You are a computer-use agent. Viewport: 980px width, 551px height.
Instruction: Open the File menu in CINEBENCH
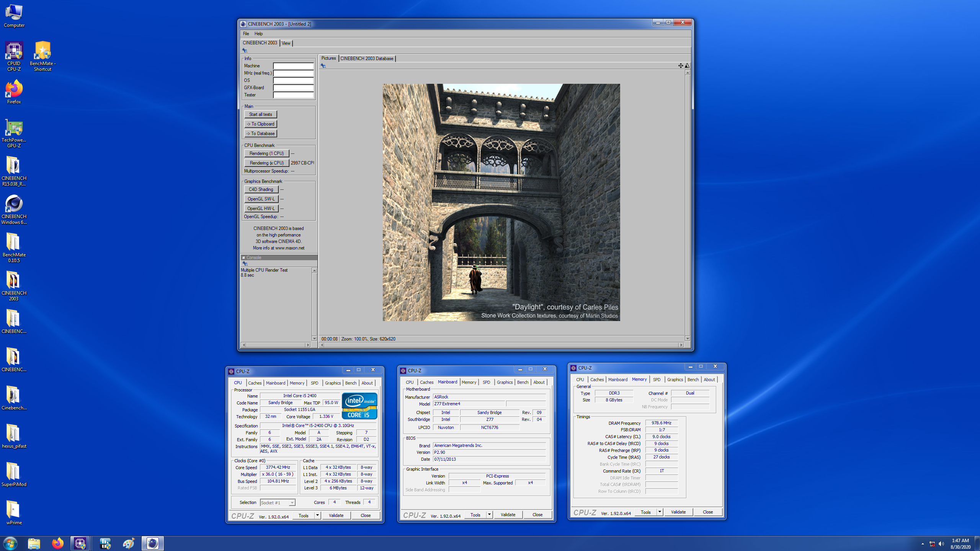pyautogui.click(x=246, y=34)
